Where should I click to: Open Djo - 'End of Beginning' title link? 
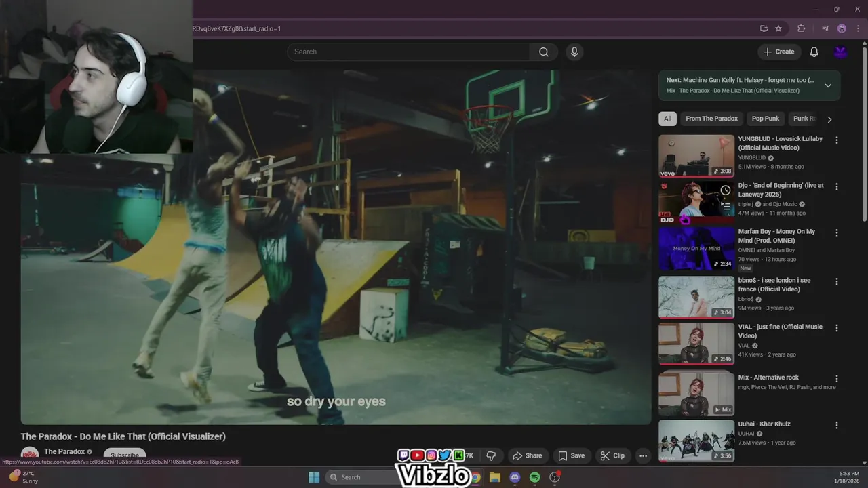[781, 190]
